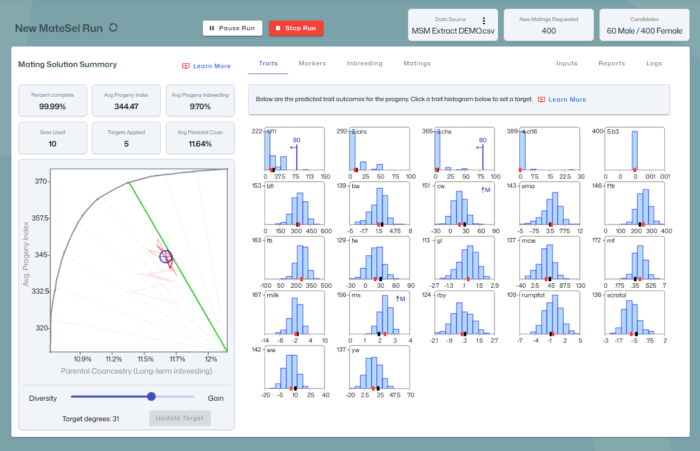Switch to the Inbreeding tab
Screen dimensions: 700x451
(x=364, y=63)
